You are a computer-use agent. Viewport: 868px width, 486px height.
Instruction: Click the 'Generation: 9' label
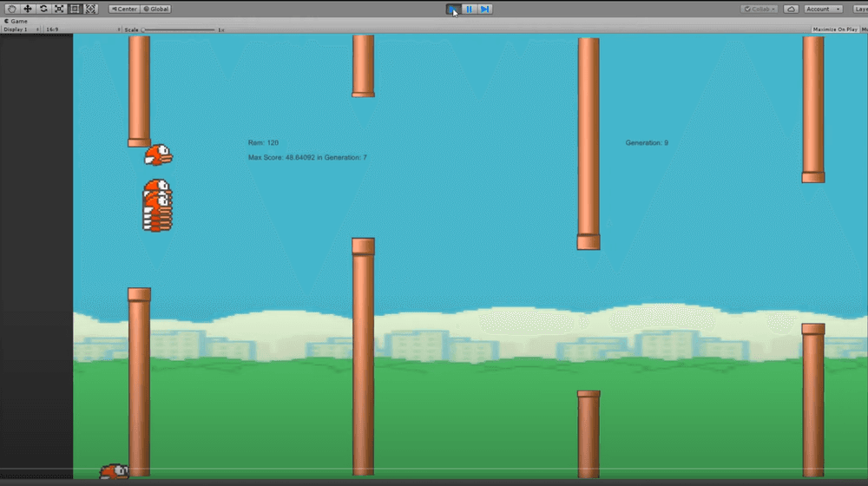click(x=647, y=143)
